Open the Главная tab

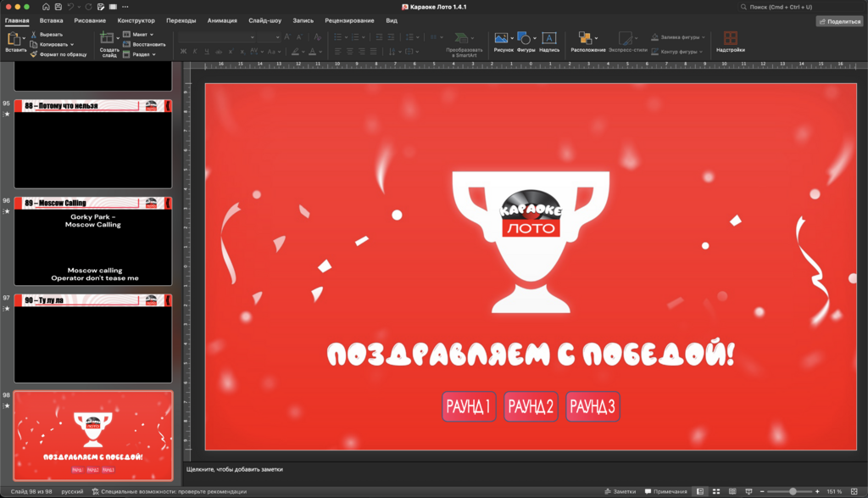(x=17, y=20)
